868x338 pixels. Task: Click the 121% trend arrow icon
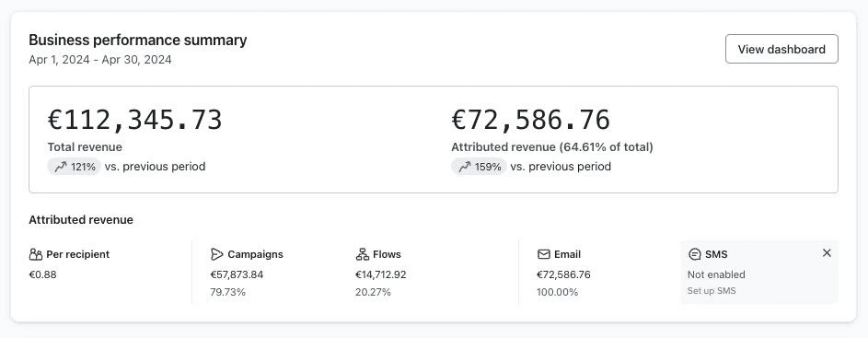(61, 166)
